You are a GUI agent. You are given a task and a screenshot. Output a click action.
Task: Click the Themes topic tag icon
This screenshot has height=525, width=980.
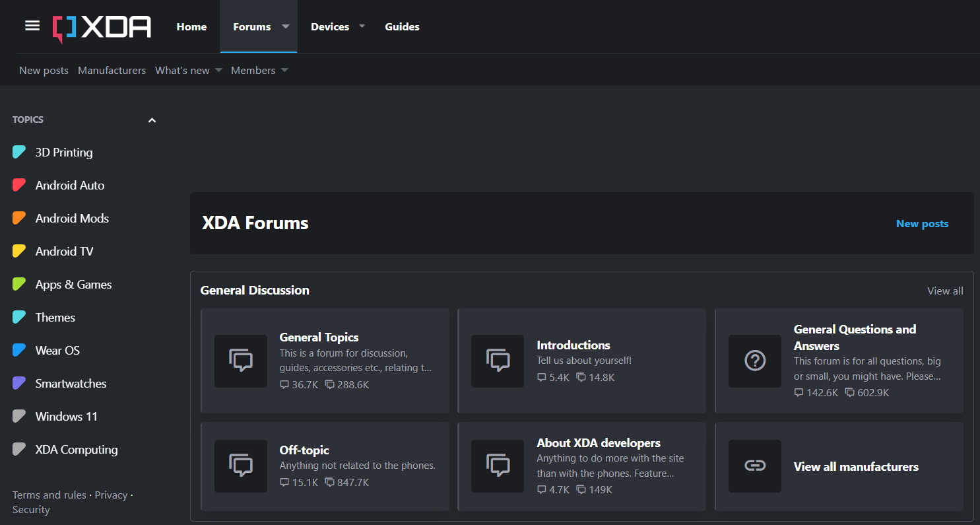[19, 318]
